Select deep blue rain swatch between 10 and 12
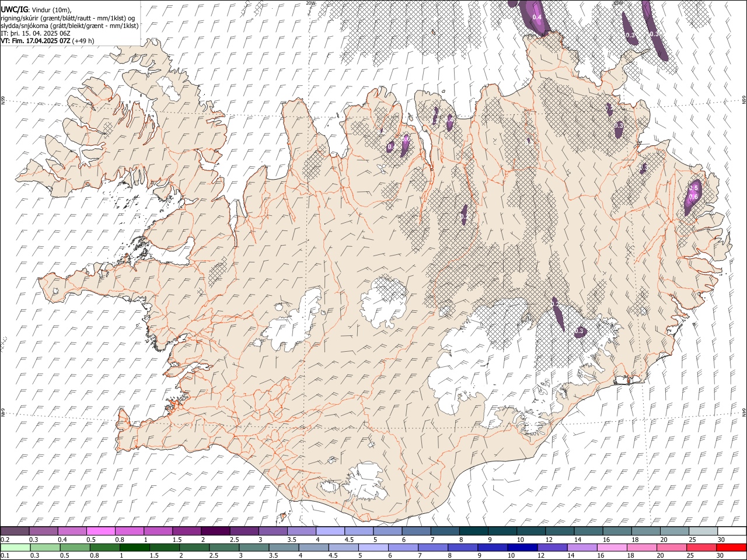747x560 pixels. (x=522, y=547)
